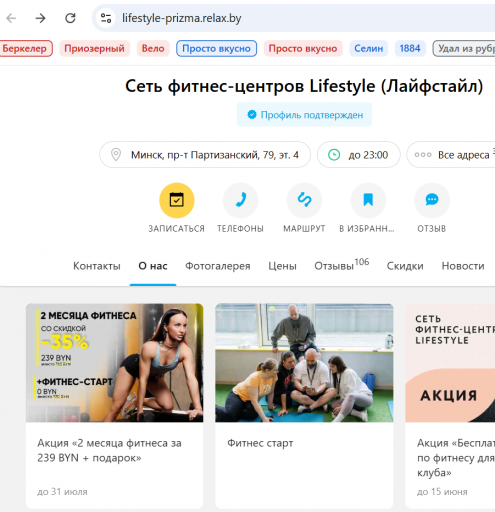Viewport: 495px width, 512px height.
Task: Open the Фотогалерея tab
Action: coord(218,266)
